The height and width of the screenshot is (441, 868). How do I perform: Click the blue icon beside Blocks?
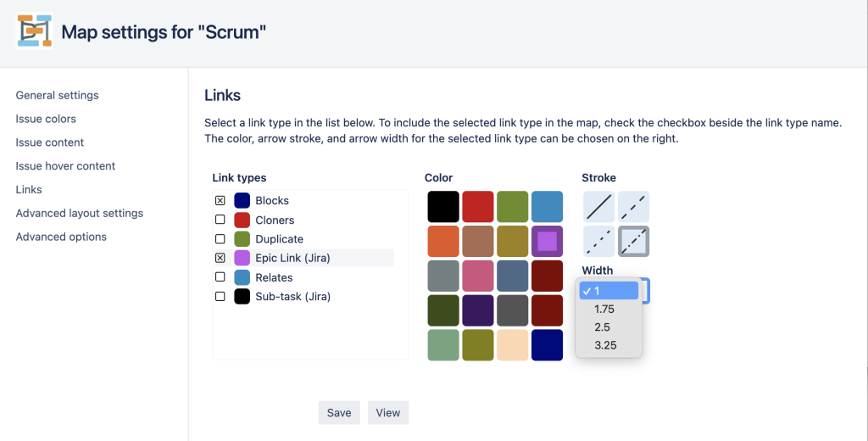(x=242, y=200)
